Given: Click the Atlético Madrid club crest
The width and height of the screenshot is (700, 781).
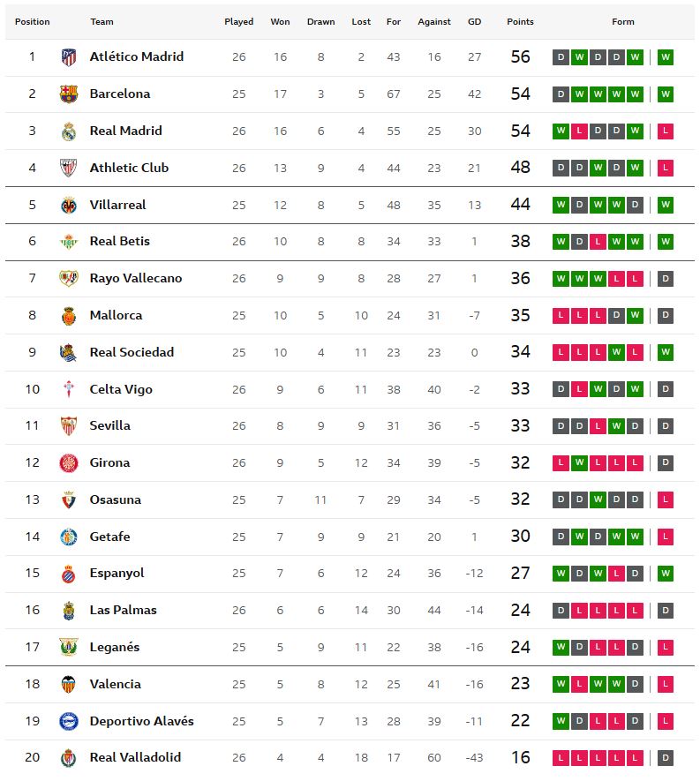Looking at the screenshot, I should [x=68, y=57].
